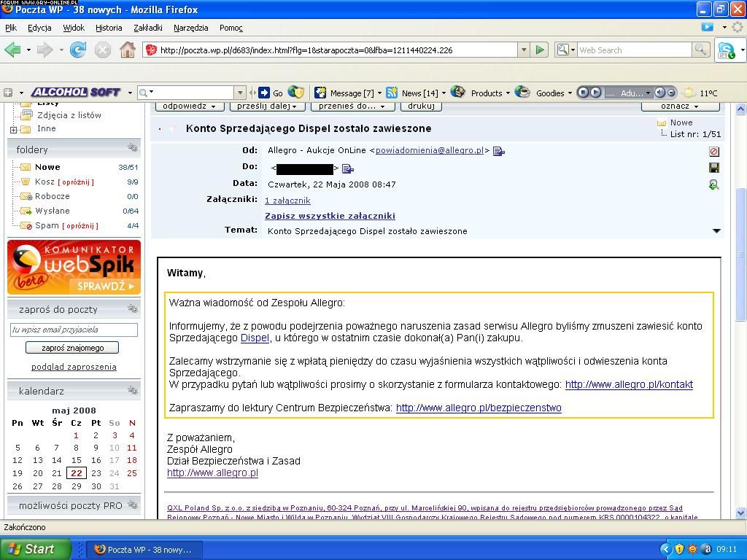Click the scrollbar down arrow

[x=741, y=513]
